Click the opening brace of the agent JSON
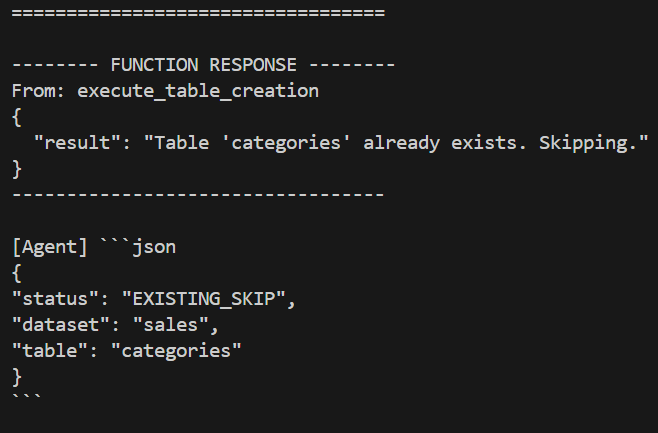Viewport: 658px width, 433px height. tap(17, 272)
